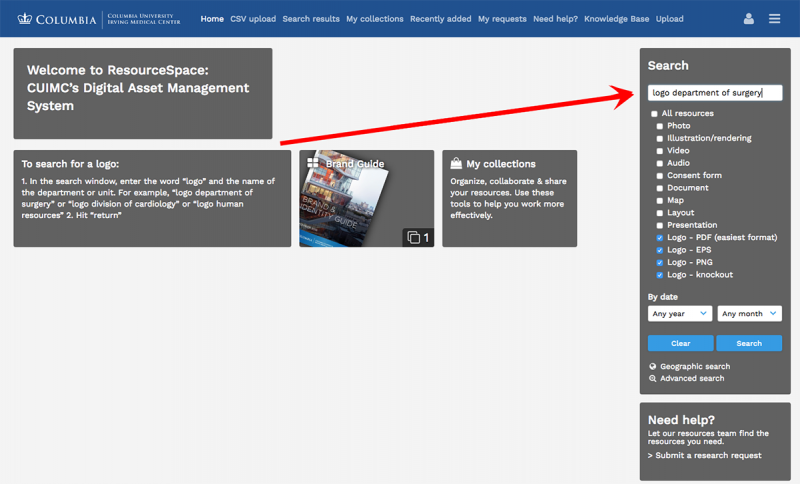This screenshot has height=484, width=800.
Task: Click the My collections bag icon
Action: pos(456,163)
